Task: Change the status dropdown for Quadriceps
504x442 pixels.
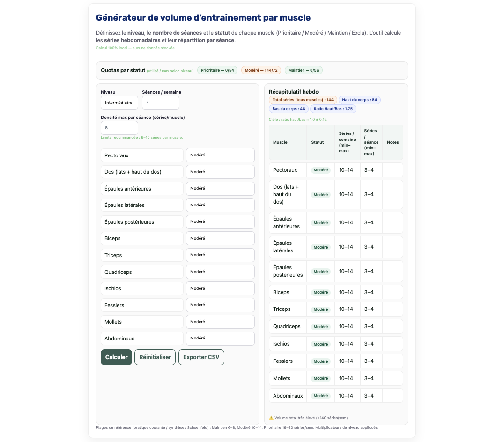Action: pyautogui.click(x=220, y=272)
